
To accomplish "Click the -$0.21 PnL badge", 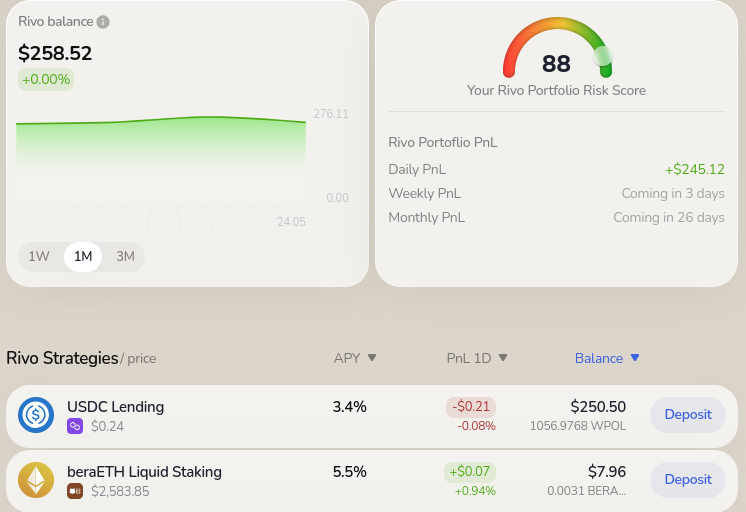I will coord(471,407).
